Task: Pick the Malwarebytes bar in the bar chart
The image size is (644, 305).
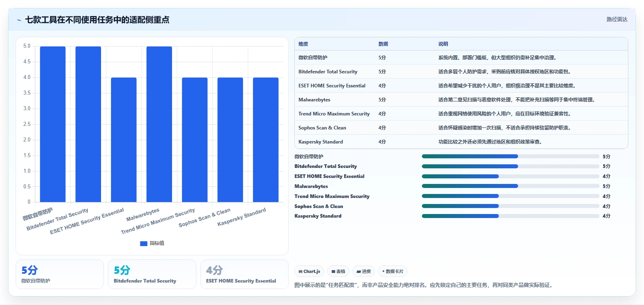Action: tap(159, 124)
